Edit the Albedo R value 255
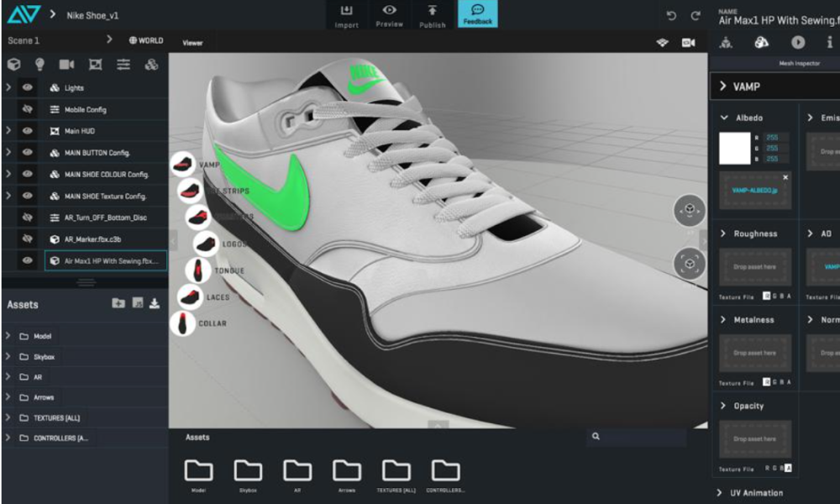840x504 pixels. pos(775,137)
